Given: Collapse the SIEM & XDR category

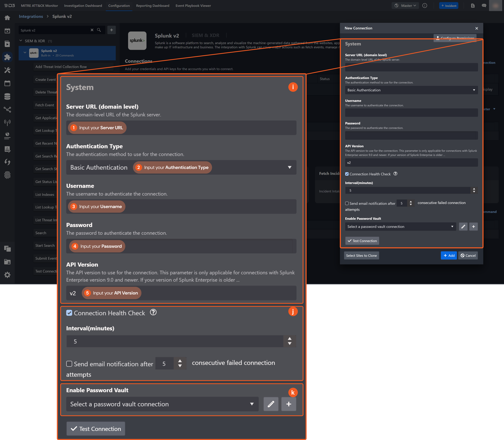Looking at the screenshot, I should click(x=21, y=41).
